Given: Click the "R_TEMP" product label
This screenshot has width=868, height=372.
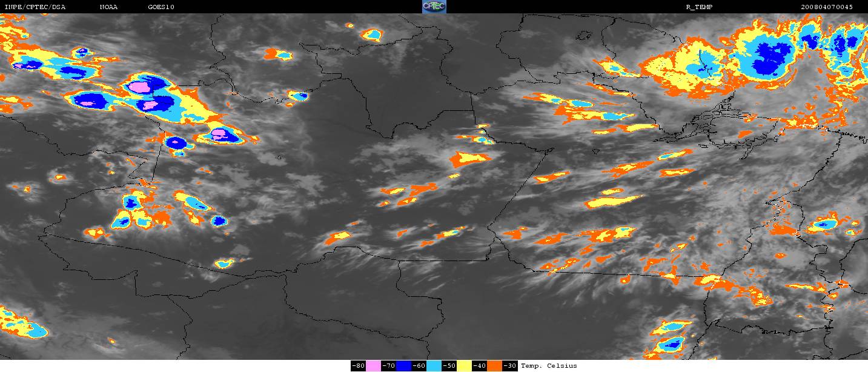Looking at the screenshot, I should tap(699, 7).
